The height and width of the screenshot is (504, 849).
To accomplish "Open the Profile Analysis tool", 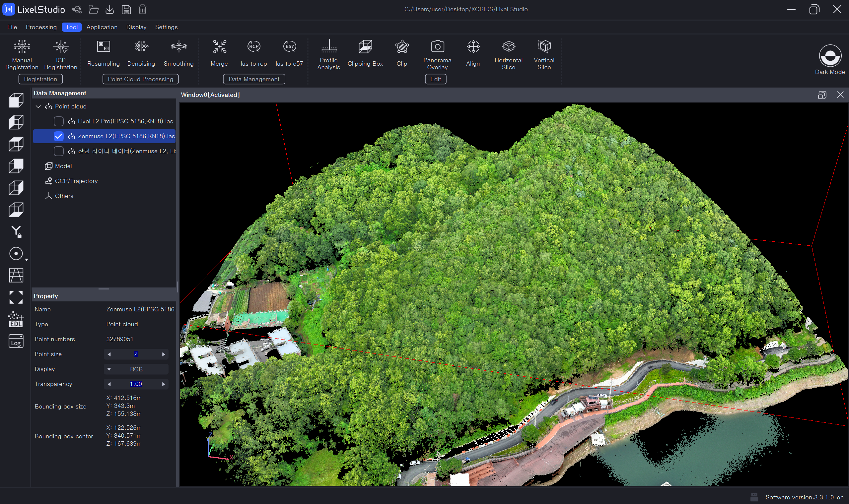I will click(x=328, y=54).
